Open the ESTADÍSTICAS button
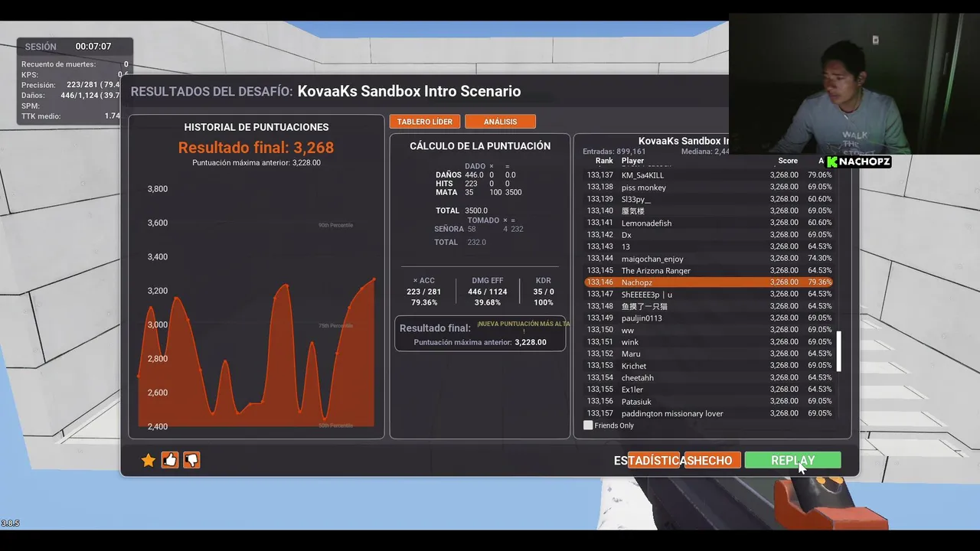This screenshot has width=980, height=551. click(652, 460)
